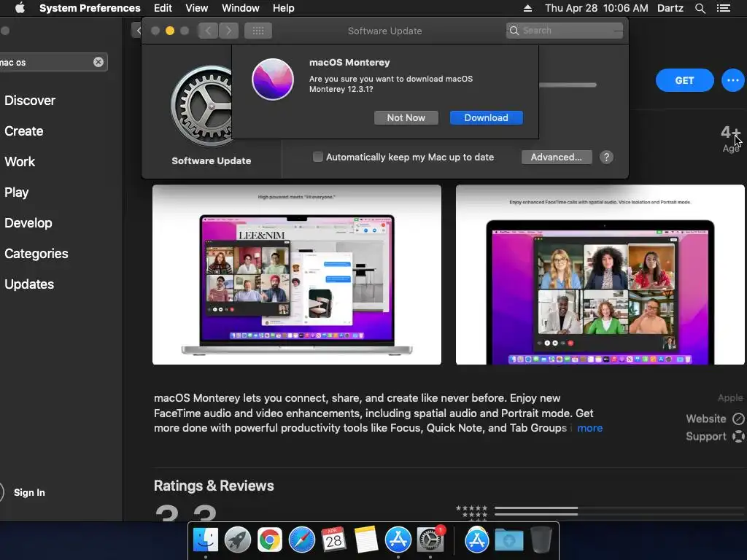Open the developer Website link
747x560 pixels.
point(715,419)
